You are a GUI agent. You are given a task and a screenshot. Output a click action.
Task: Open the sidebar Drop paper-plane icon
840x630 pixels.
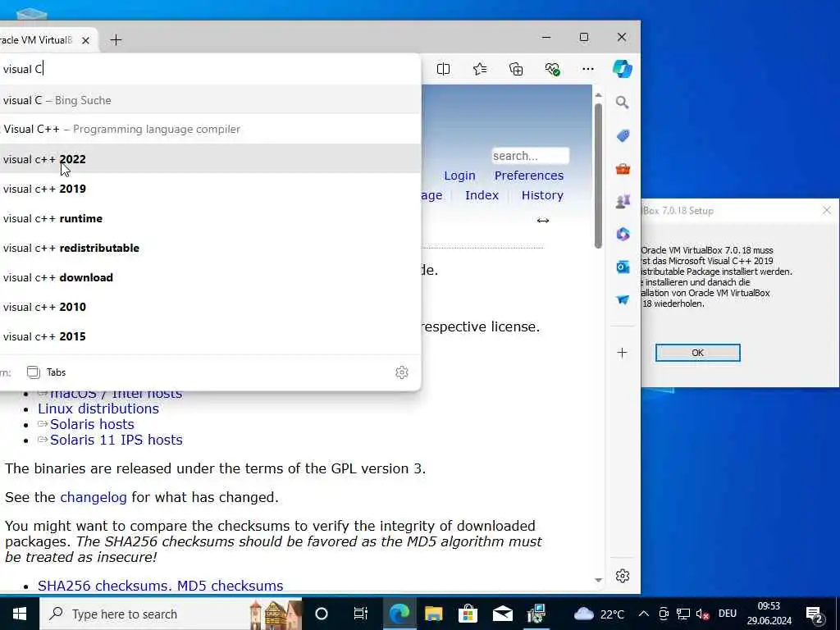pos(623,299)
